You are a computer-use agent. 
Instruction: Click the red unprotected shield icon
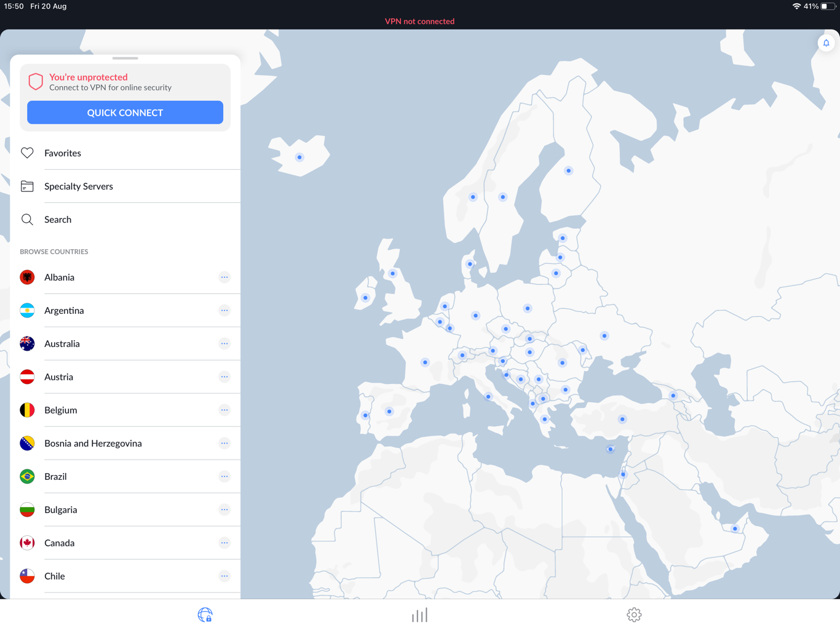pos(36,81)
